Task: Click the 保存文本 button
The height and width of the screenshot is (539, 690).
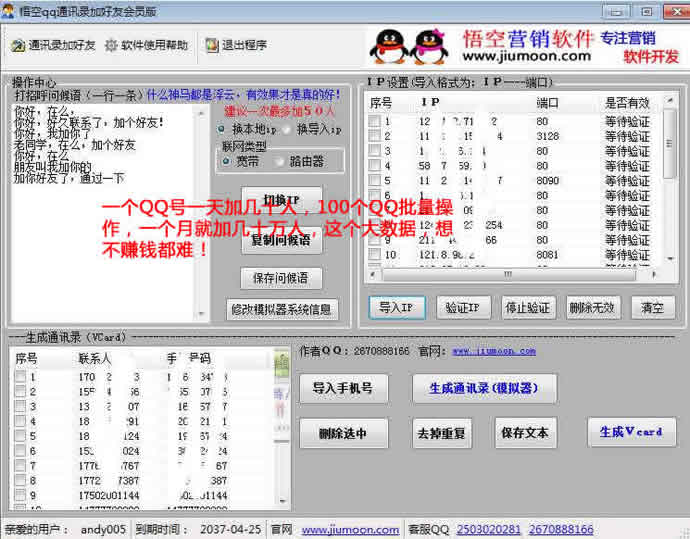Action: (525, 433)
